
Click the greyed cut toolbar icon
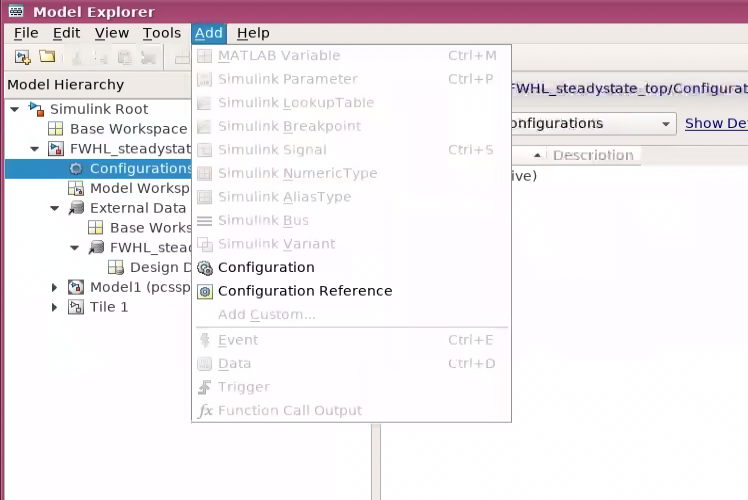pyautogui.click(x=76, y=58)
